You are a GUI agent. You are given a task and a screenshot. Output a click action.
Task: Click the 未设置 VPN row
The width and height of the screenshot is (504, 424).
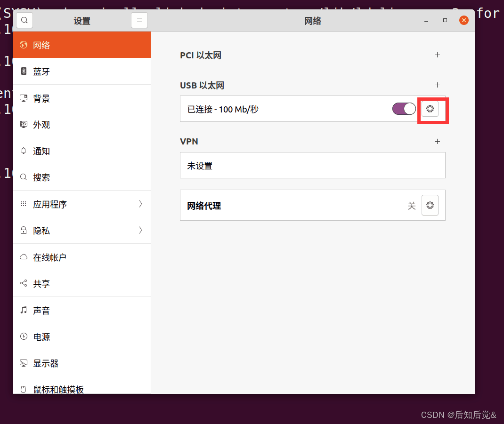point(313,165)
